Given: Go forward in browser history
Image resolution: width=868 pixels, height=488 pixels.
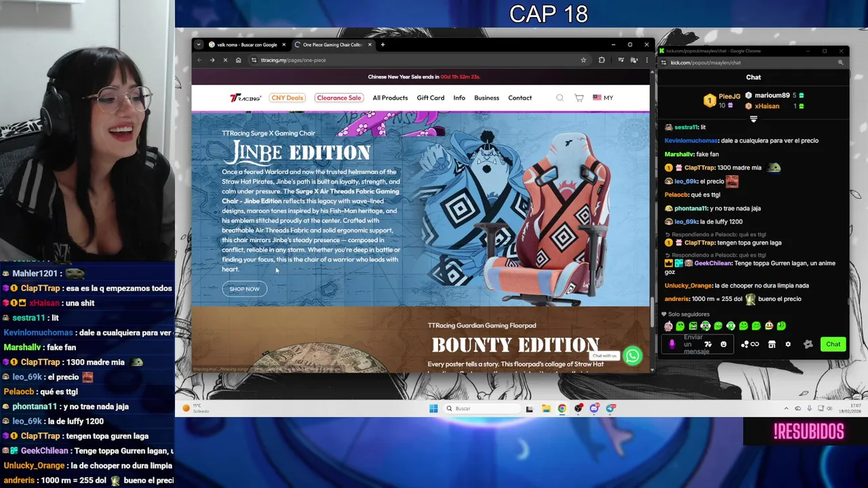Looking at the screenshot, I should pyautogui.click(x=212, y=60).
